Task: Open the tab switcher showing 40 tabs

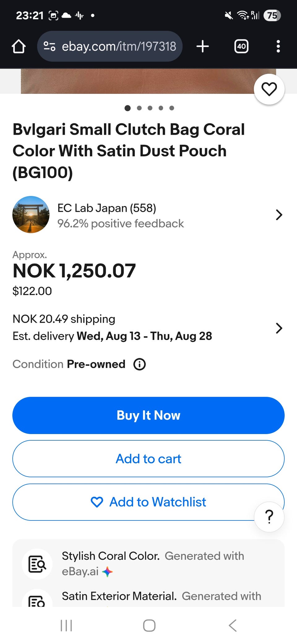Action: [x=241, y=46]
